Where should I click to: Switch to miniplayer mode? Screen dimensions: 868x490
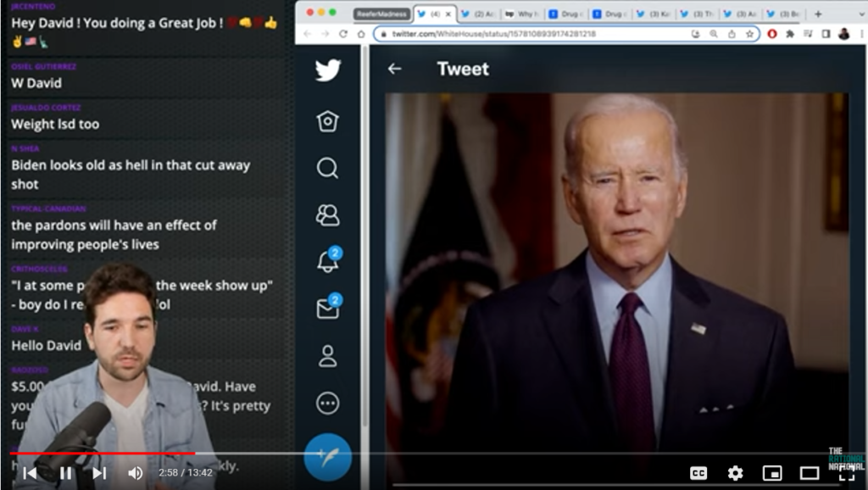coord(771,473)
